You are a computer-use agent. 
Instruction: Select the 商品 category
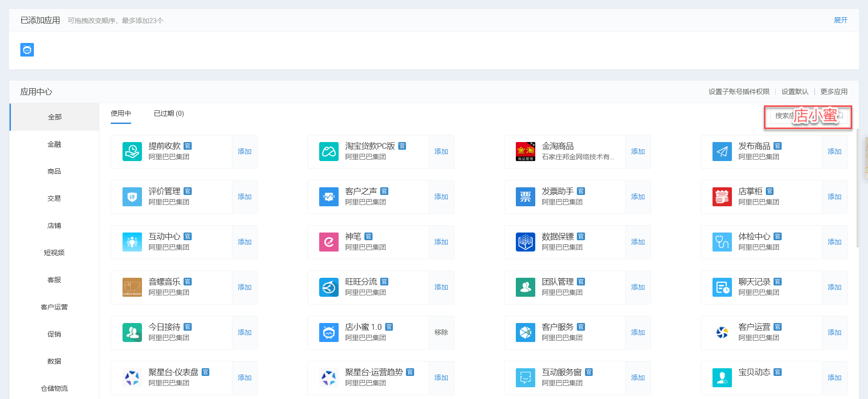click(x=54, y=171)
